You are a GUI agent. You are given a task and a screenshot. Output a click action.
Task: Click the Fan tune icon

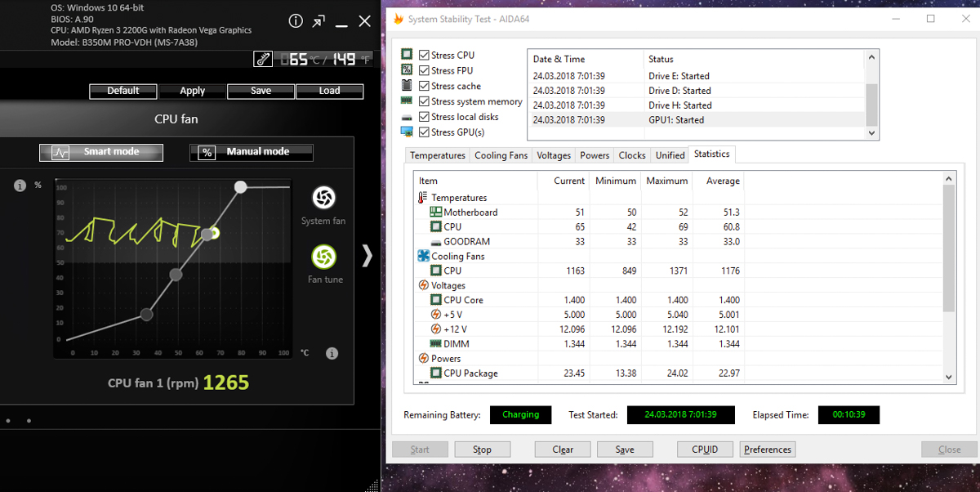click(x=323, y=257)
